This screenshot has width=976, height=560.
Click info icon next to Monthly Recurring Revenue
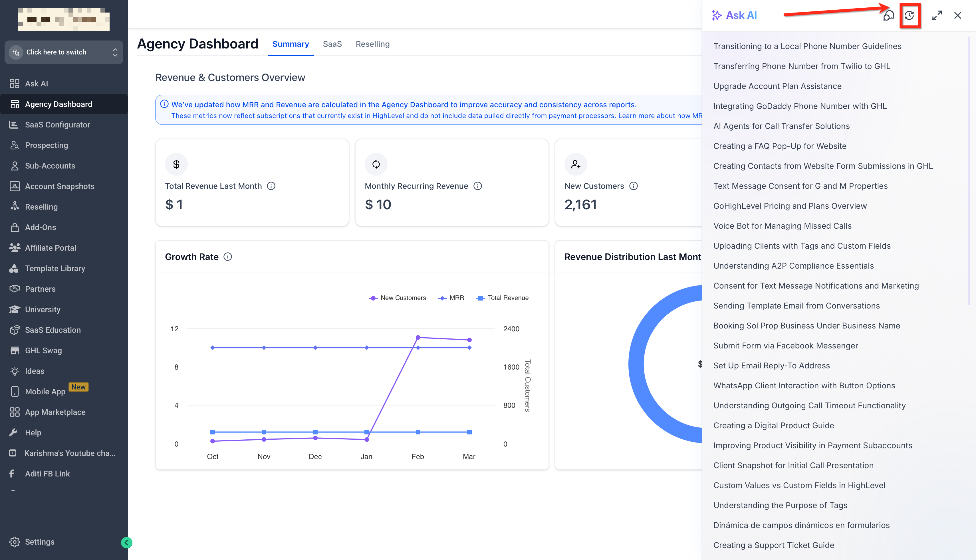(x=478, y=186)
